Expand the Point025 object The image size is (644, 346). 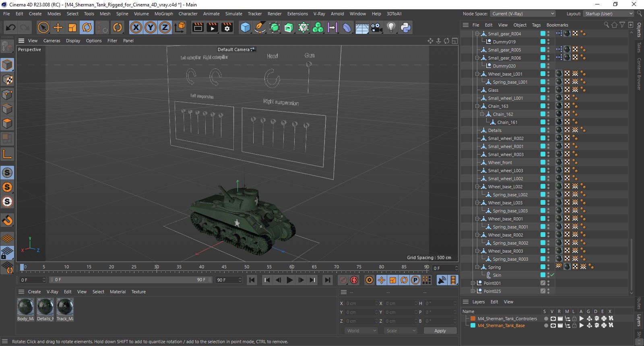pyautogui.click(x=473, y=291)
